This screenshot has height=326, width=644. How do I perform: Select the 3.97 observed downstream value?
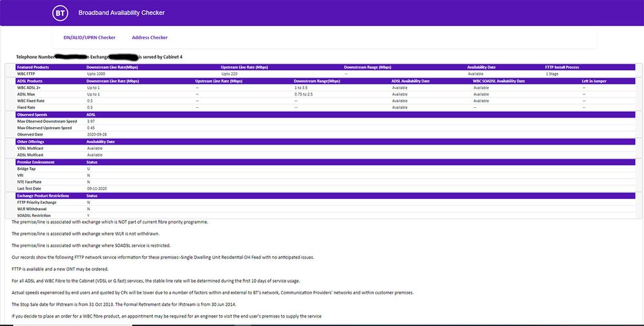pos(91,121)
